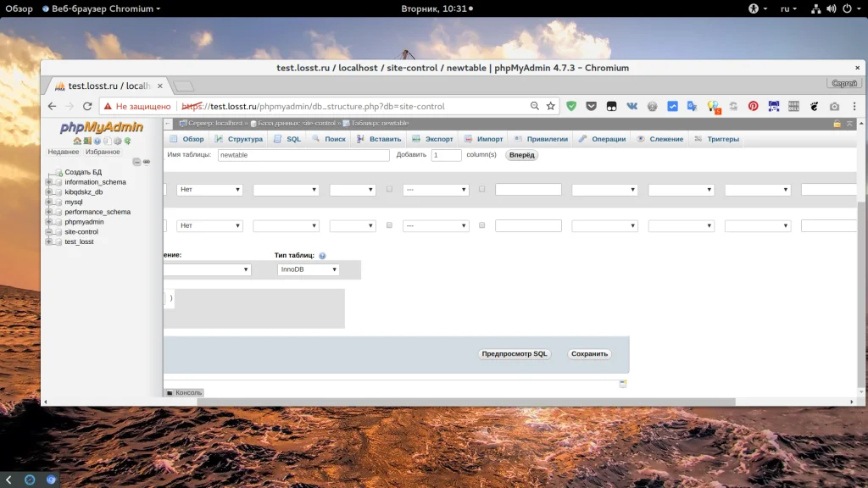The image size is (868, 488).
Task: Click the table name input field
Action: pyautogui.click(x=303, y=155)
